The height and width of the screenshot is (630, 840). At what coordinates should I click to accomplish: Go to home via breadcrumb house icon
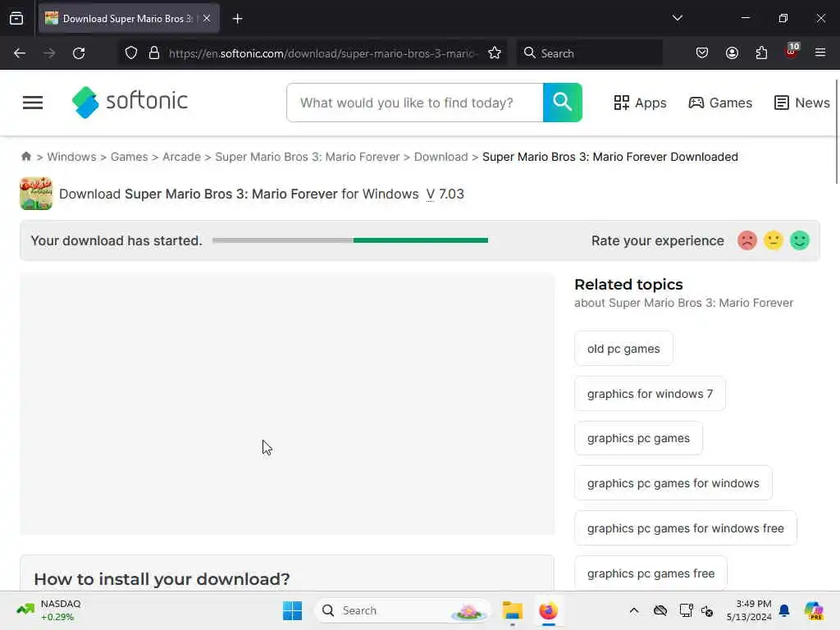(x=26, y=157)
